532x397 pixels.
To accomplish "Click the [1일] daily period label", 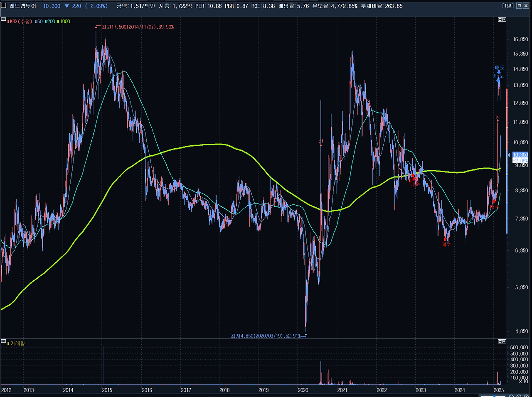I will click(508, 6).
